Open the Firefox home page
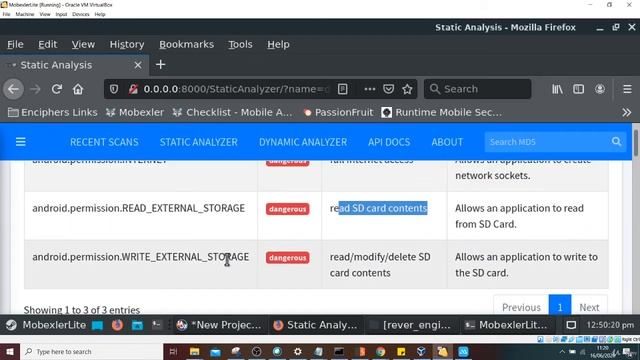This screenshot has height=360, width=640. tap(78, 89)
